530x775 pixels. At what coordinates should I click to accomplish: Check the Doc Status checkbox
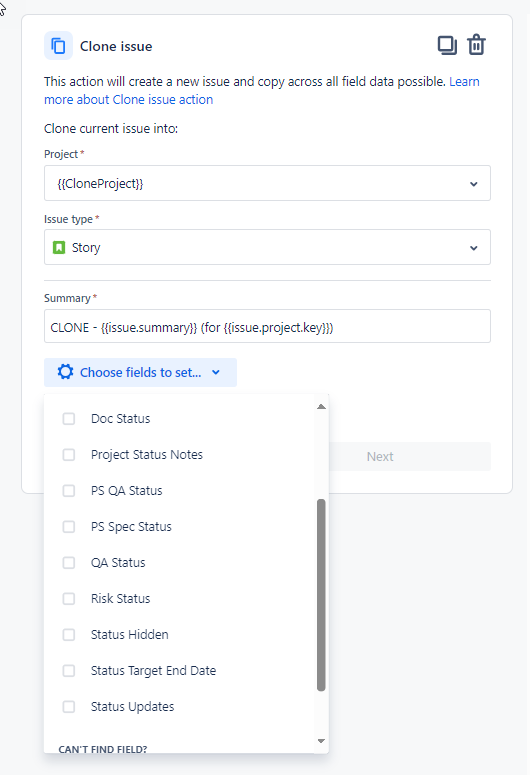pyautogui.click(x=69, y=419)
